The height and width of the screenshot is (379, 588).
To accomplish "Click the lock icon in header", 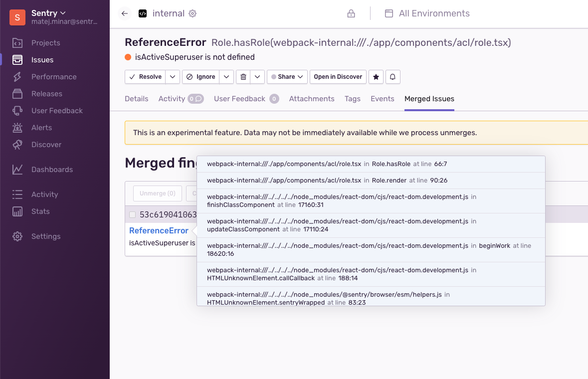I will [x=351, y=13].
